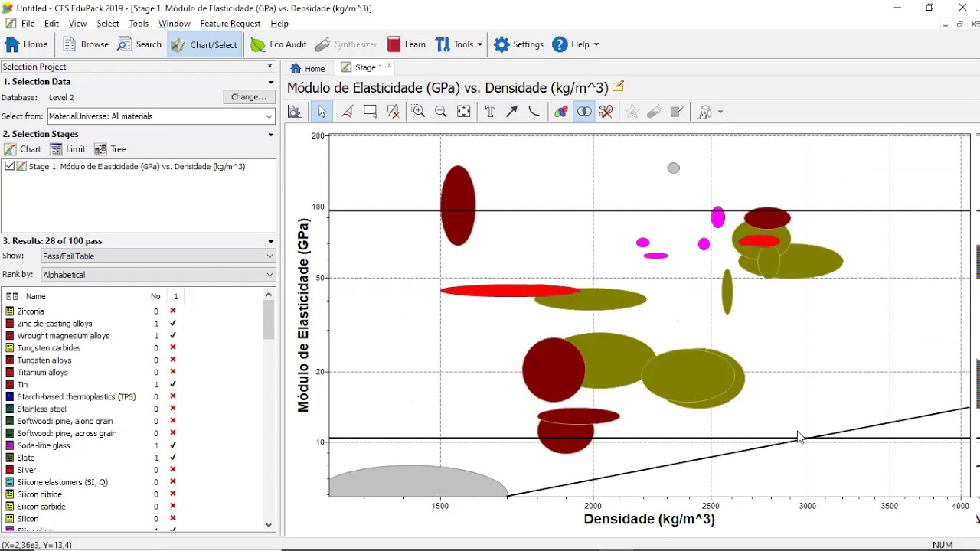The width and height of the screenshot is (980, 551).
Task: Toggle result intersection overlapping circles icon
Action: click(x=584, y=112)
